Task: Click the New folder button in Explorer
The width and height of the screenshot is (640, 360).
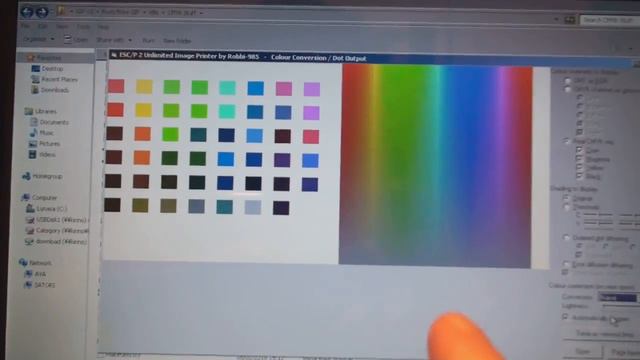Action: pyautogui.click(x=177, y=41)
